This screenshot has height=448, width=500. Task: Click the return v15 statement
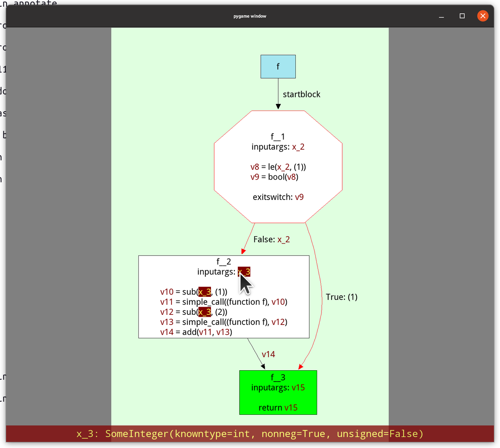click(278, 407)
